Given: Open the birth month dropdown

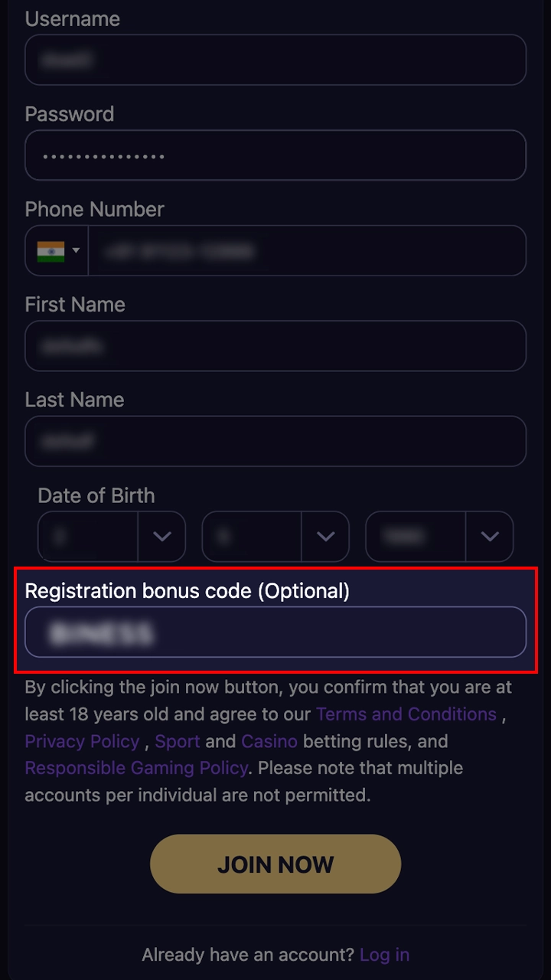Looking at the screenshot, I should point(325,537).
